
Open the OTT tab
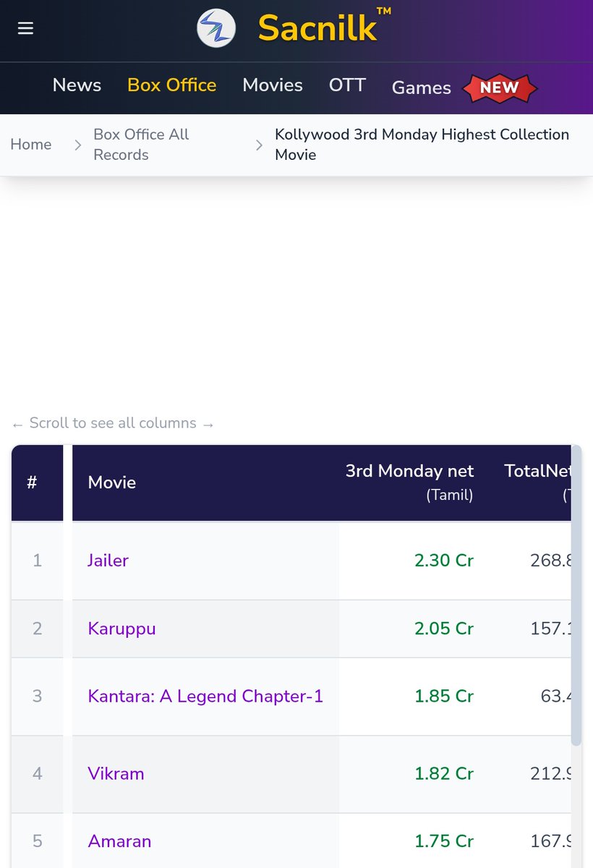(347, 85)
